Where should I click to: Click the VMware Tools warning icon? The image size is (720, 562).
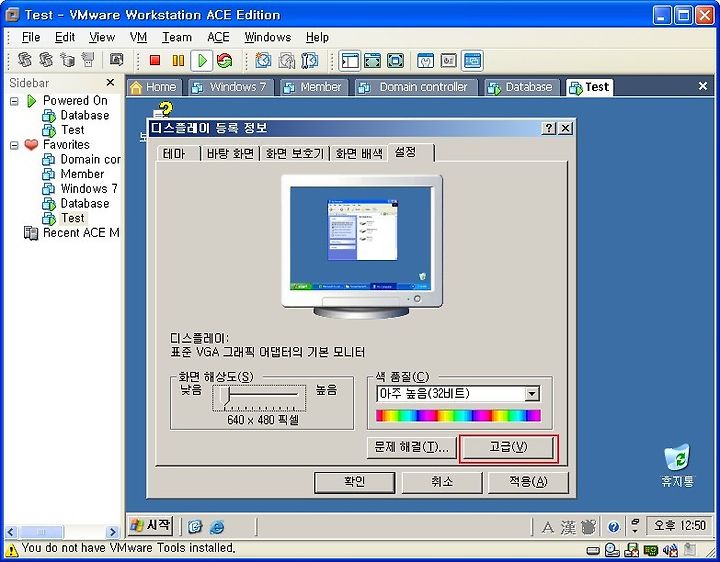[12, 549]
